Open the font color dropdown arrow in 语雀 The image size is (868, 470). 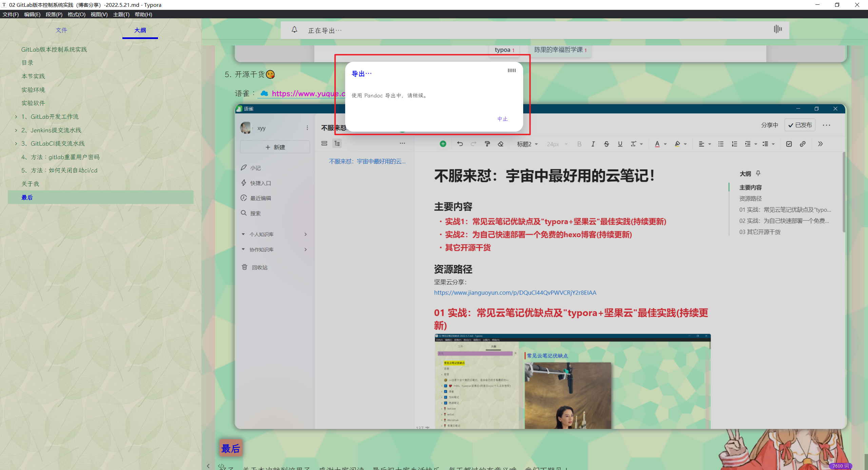pyautogui.click(x=665, y=144)
